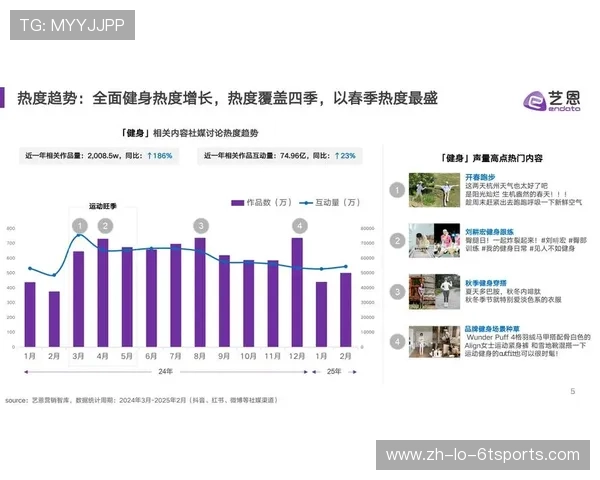The height and width of the screenshot is (480, 600).
Task: Open the 品牌健身场景种草 thumbnail image
Action: 434,342
